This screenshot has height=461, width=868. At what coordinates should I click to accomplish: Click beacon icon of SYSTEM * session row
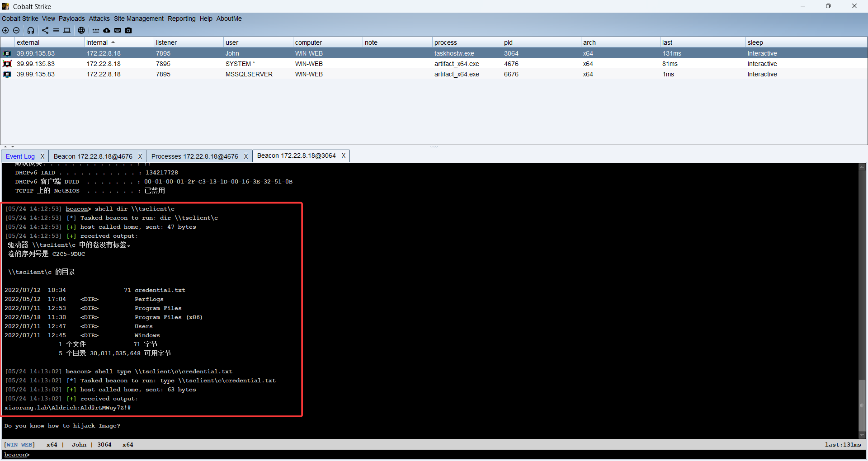click(7, 64)
